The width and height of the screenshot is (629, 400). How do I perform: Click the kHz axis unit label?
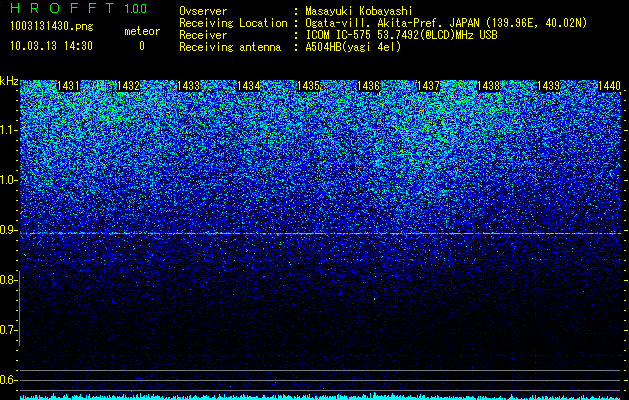[9, 81]
